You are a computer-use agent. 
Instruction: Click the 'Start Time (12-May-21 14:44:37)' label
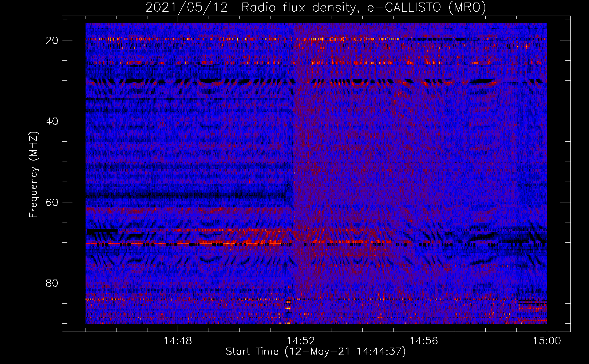tap(316, 352)
